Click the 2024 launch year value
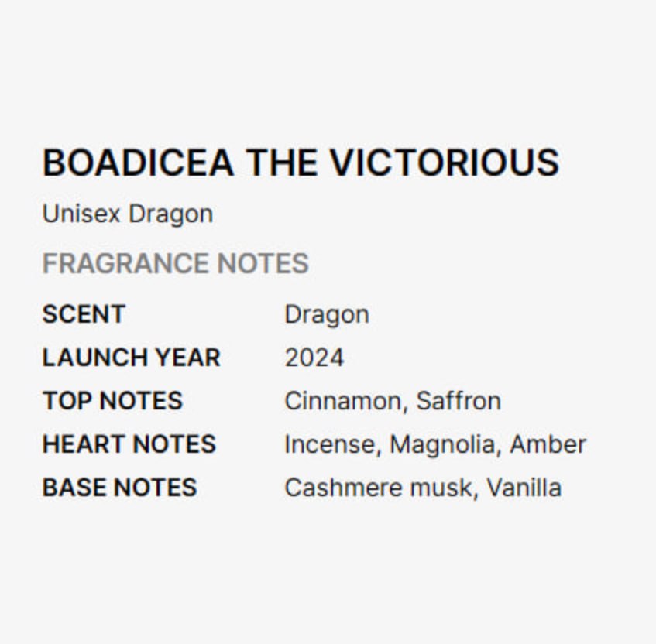656x644 pixels. [x=314, y=358]
